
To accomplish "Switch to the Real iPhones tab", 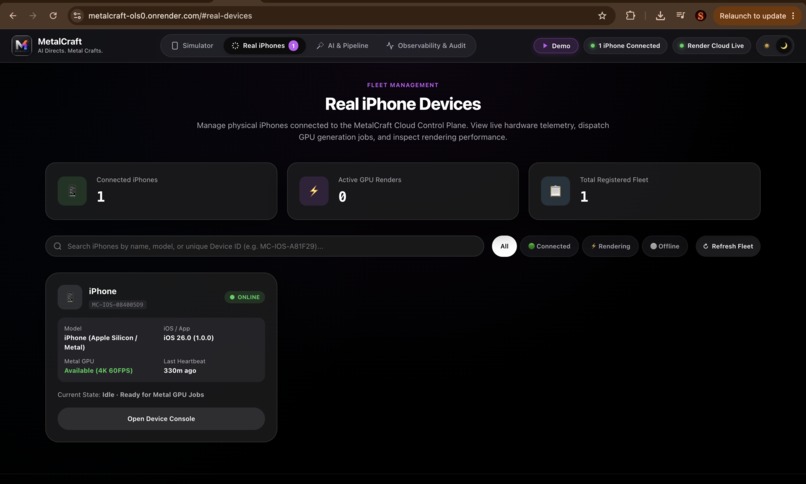I will click(264, 46).
